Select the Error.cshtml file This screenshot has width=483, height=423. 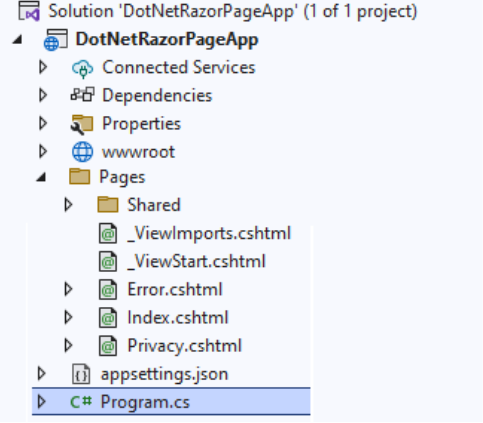coord(175,289)
